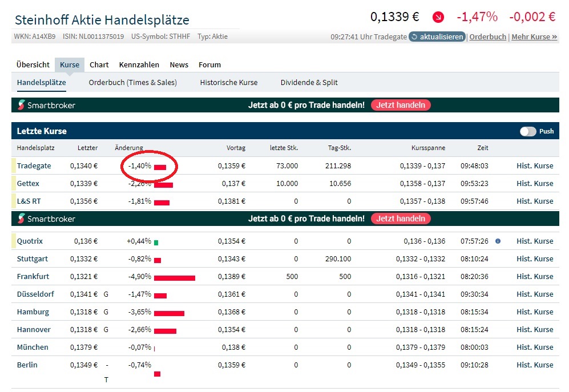
Task: Open Hist. Kurse for Stuttgart
Action: point(535,259)
